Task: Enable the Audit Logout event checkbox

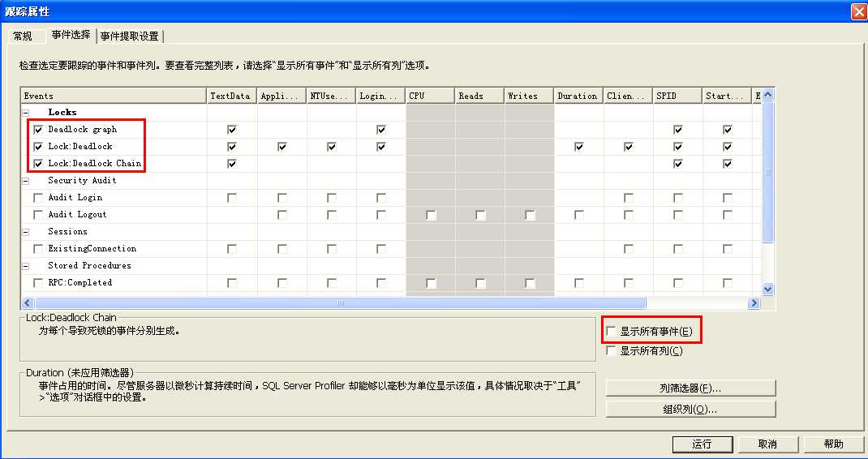Action: click(38, 215)
